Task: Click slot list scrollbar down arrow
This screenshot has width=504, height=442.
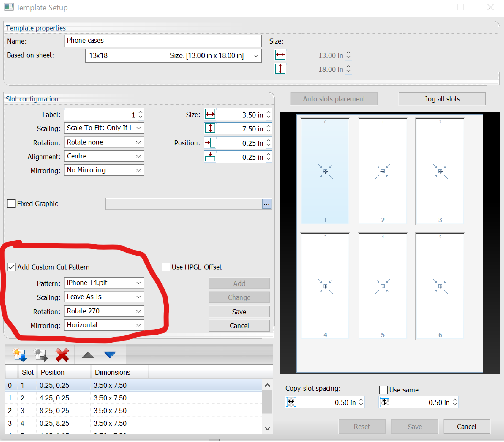Action: tap(267, 428)
